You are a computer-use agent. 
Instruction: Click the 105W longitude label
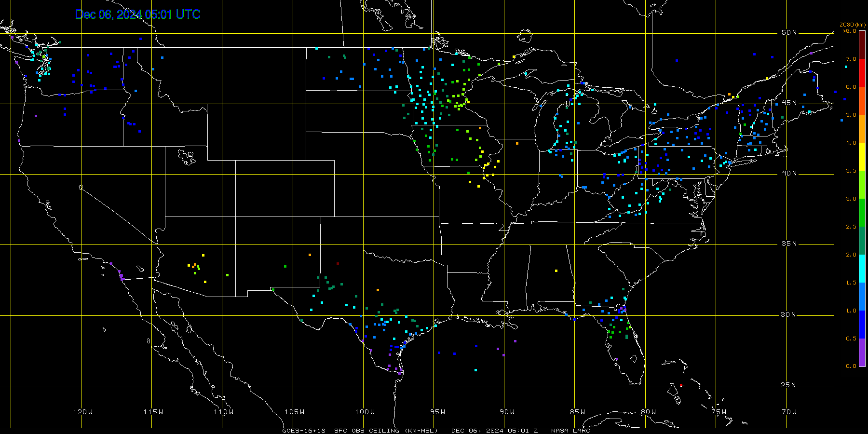coord(294,412)
